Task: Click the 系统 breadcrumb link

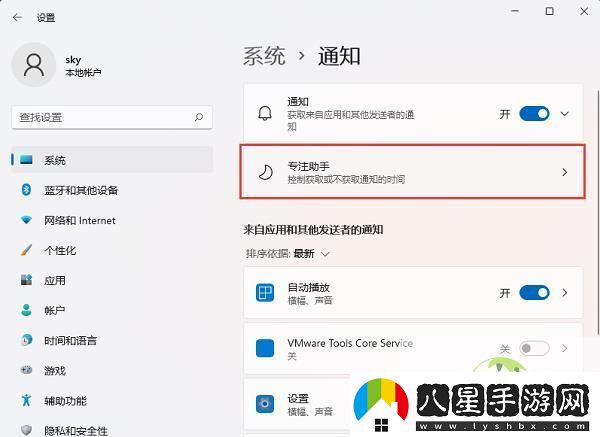Action: tap(264, 56)
